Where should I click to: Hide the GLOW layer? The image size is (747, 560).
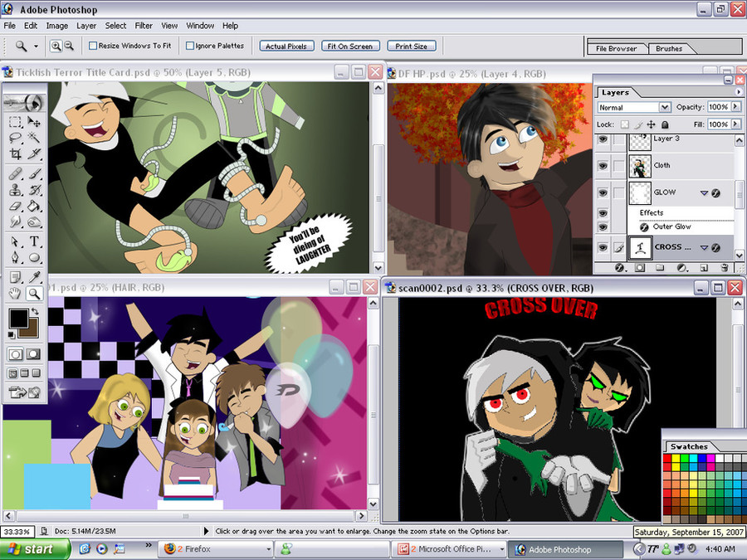click(x=603, y=192)
